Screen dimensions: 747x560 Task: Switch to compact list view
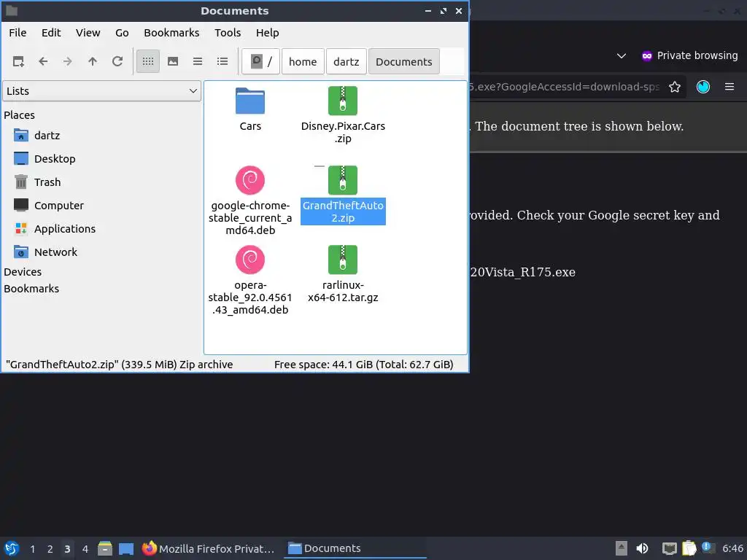198,61
